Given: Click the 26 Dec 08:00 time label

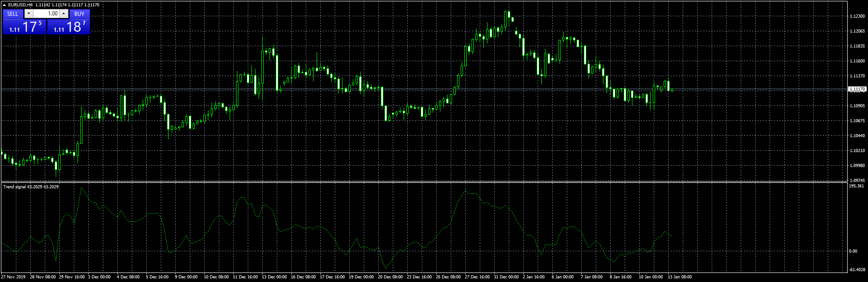Looking at the screenshot, I should [448, 277].
